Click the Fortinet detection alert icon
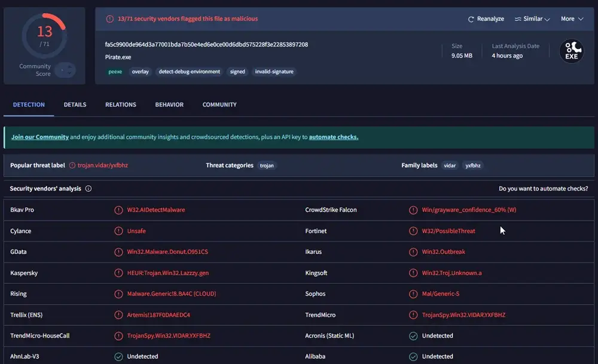 [x=413, y=231]
